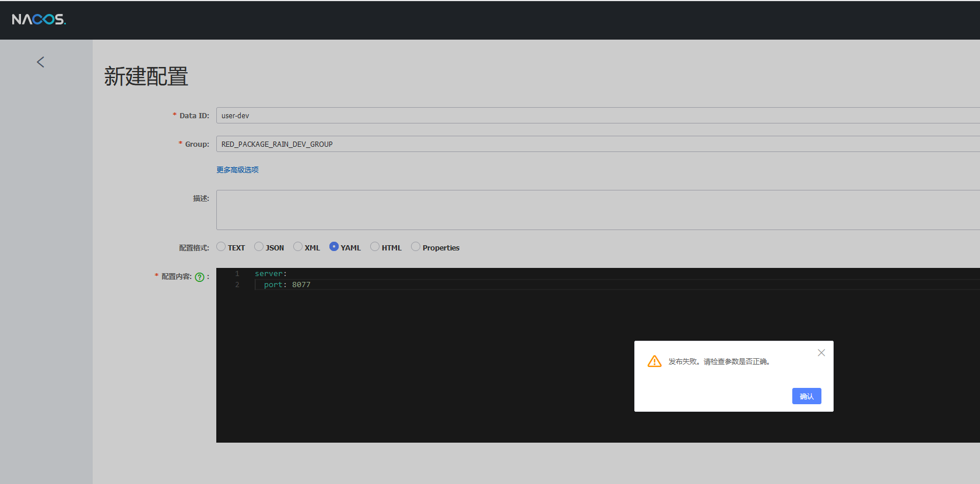Click line number 2 in code editor
The image size is (980, 484).
pos(237,285)
